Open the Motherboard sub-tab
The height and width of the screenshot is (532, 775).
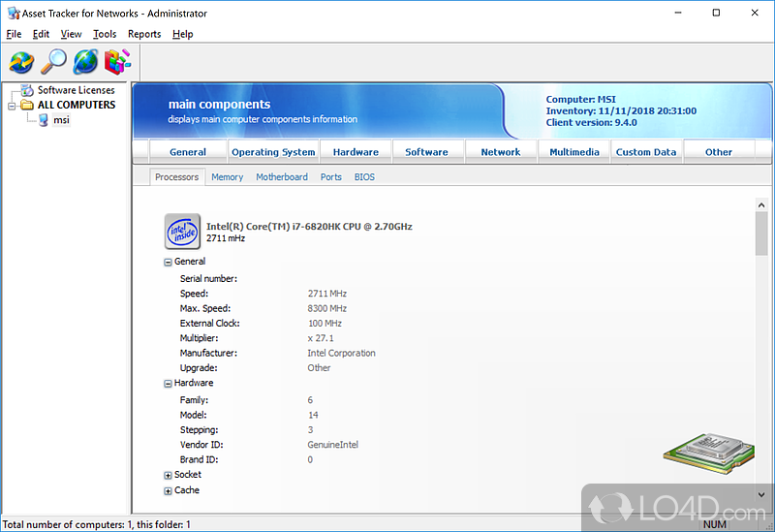click(282, 177)
